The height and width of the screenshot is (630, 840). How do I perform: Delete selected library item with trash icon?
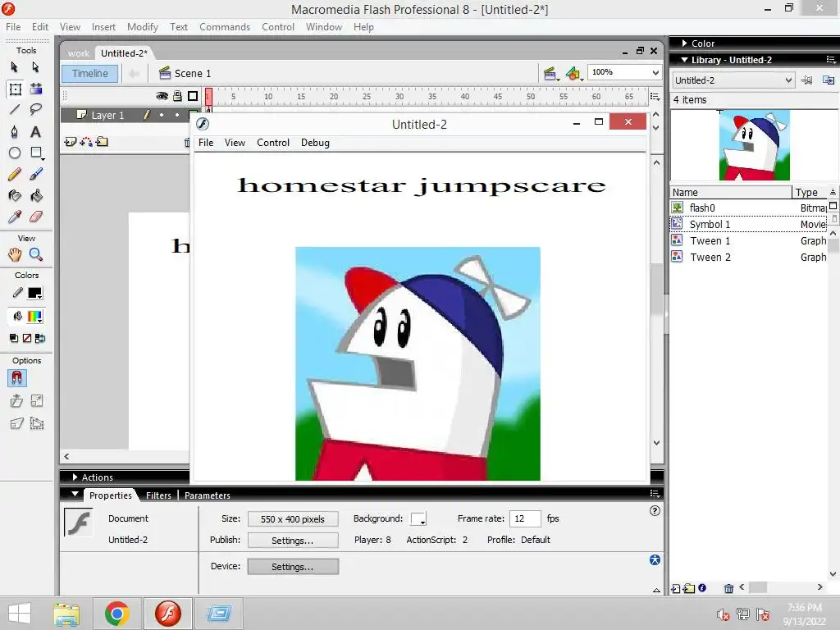click(x=728, y=588)
